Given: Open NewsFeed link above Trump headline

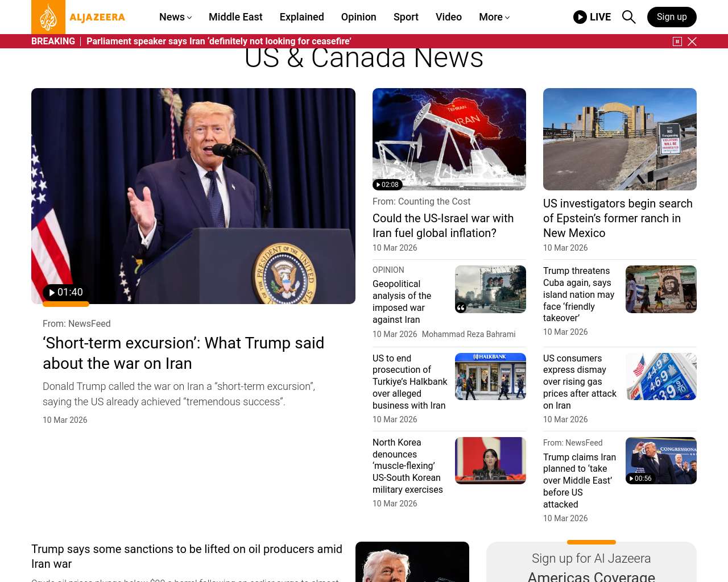Looking at the screenshot, I should coord(89,323).
